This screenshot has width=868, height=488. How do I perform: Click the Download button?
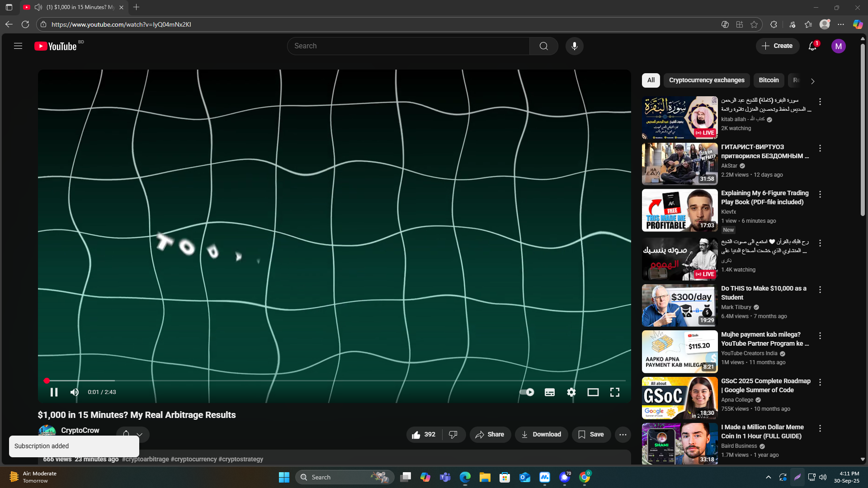(x=541, y=434)
